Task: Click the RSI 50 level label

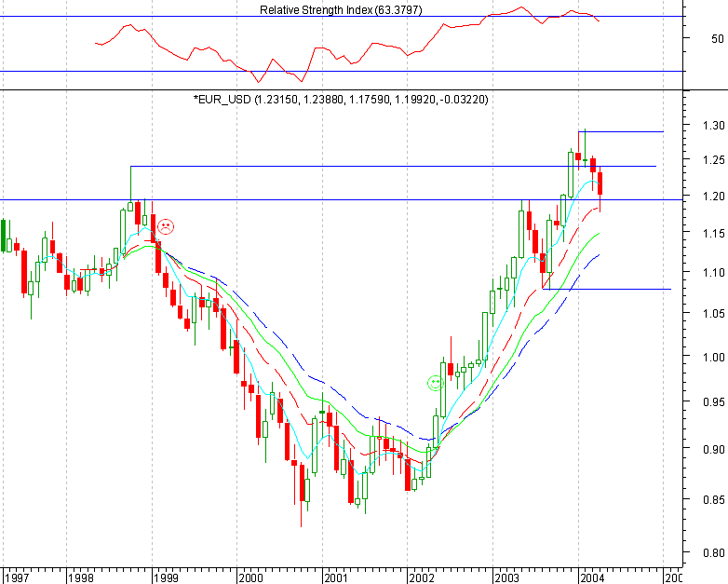Action: coord(718,38)
